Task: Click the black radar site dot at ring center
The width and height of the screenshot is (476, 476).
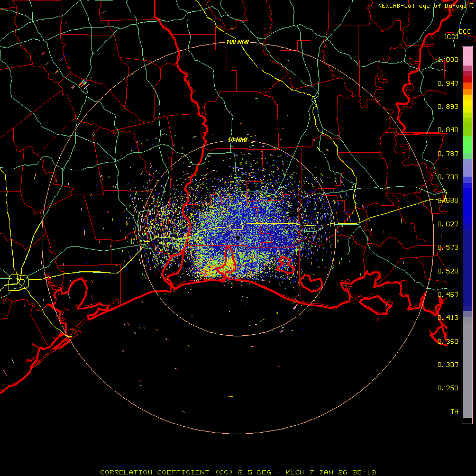Action: [x=238, y=237]
